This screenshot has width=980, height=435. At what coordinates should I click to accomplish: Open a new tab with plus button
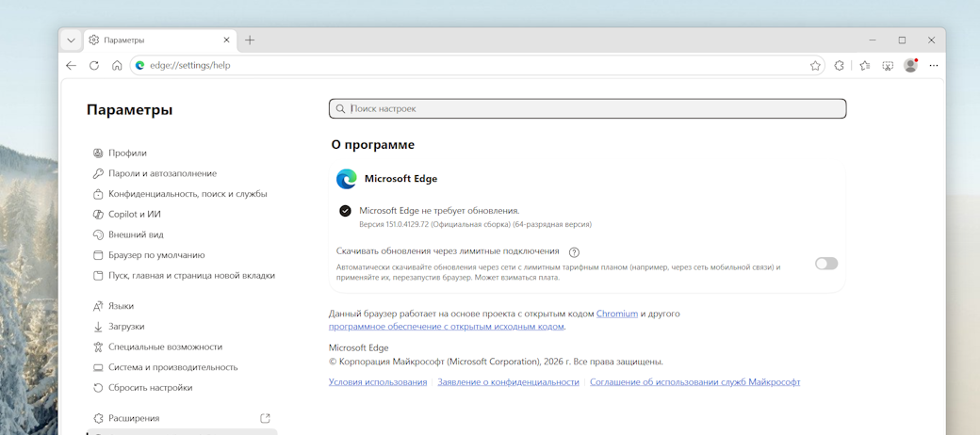250,40
